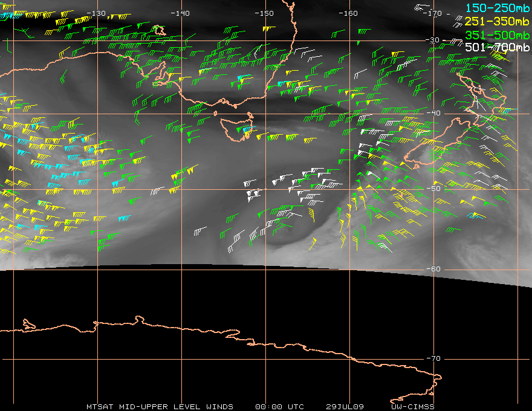Click the -150 longitude label
This screenshot has width=532, height=411.
tap(264, 13)
